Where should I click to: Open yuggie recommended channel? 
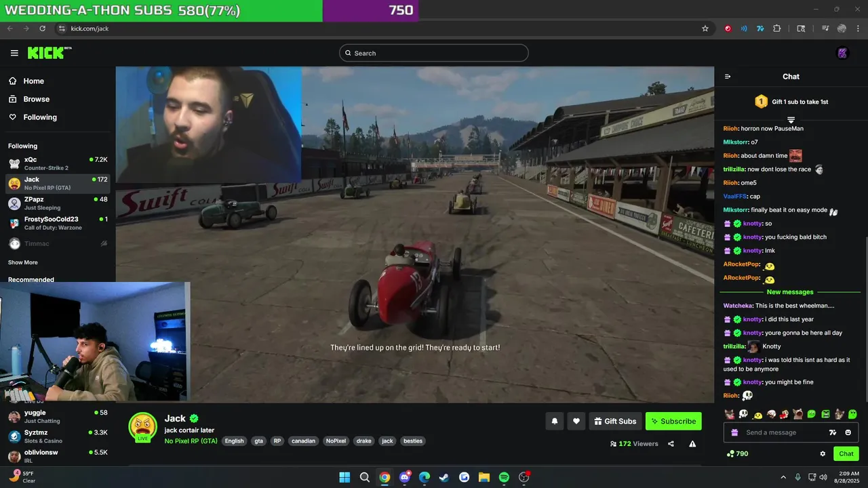click(58, 416)
